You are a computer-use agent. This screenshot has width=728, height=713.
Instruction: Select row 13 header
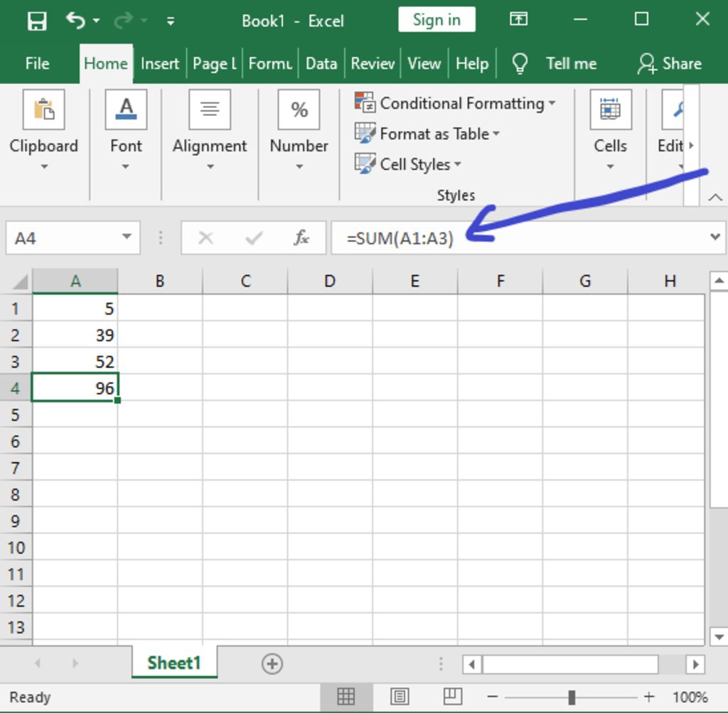[16, 628]
